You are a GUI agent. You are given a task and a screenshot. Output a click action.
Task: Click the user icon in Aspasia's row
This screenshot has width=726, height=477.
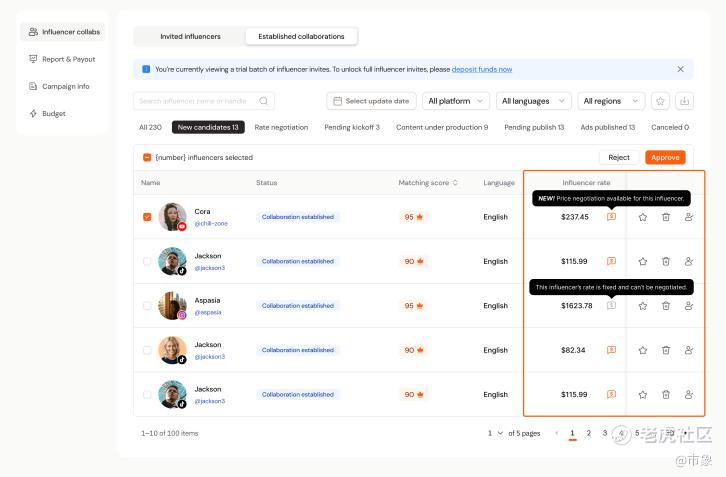coord(689,306)
